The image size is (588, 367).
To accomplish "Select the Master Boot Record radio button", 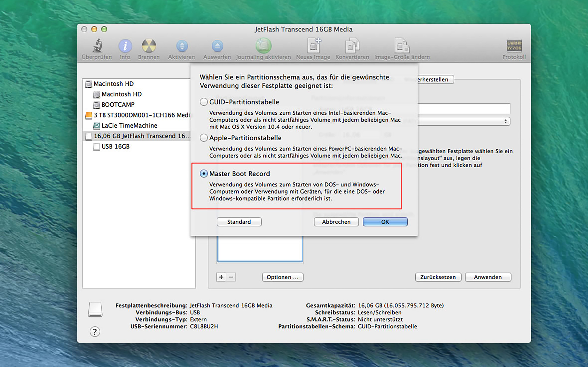I will point(204,174).
